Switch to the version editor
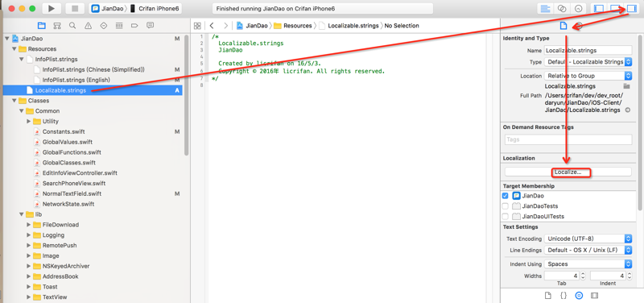The width and height of the screenshot is (644, 303). click(578, 9)
